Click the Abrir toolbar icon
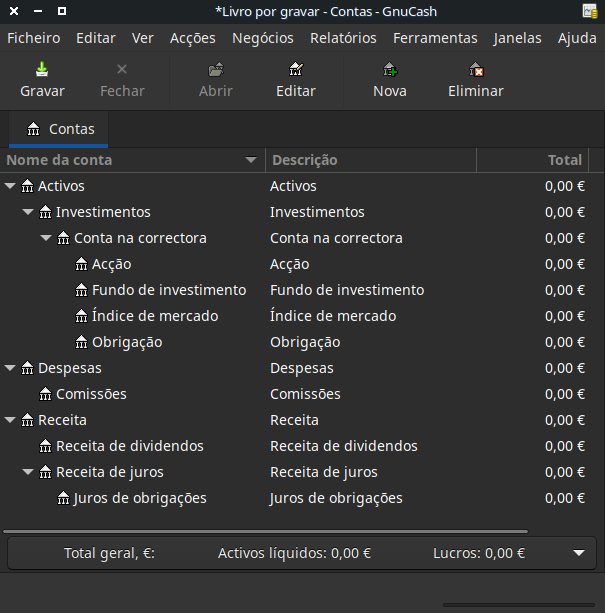This screenshot has width=605, height=613. [216, 70]
